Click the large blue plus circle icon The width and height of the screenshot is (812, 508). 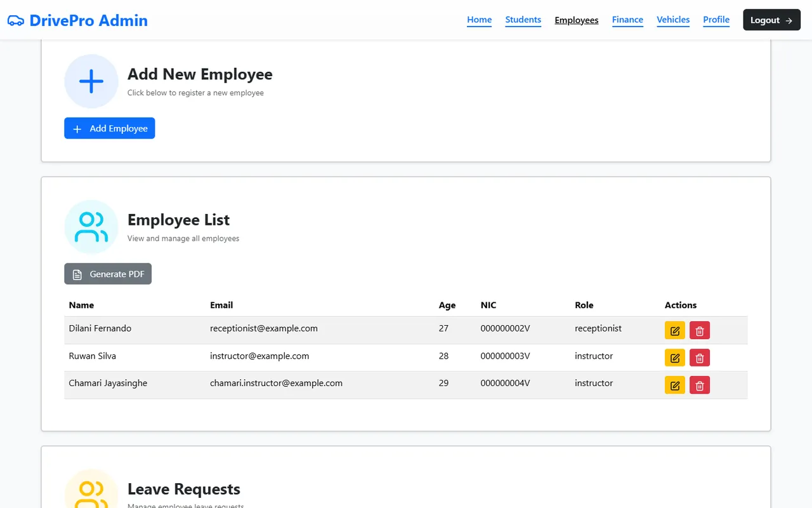pyautogui.click(x=91, y=81)
